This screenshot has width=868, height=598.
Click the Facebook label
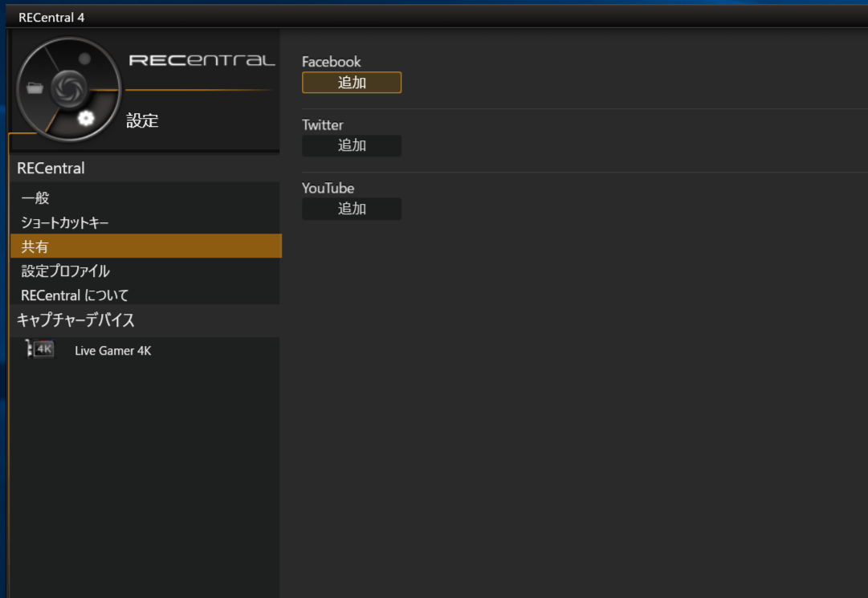click(x=331, y=61)
